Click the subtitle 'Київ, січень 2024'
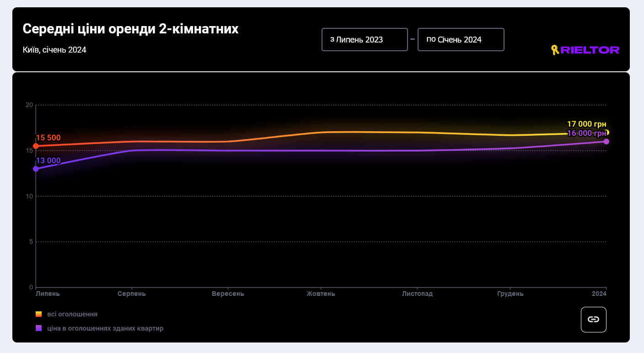The image size is (644, 353). 54,50
